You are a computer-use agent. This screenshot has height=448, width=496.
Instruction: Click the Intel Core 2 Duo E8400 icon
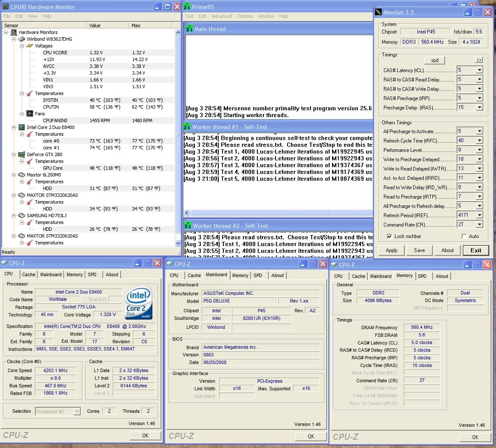click(x=22, y=127)
